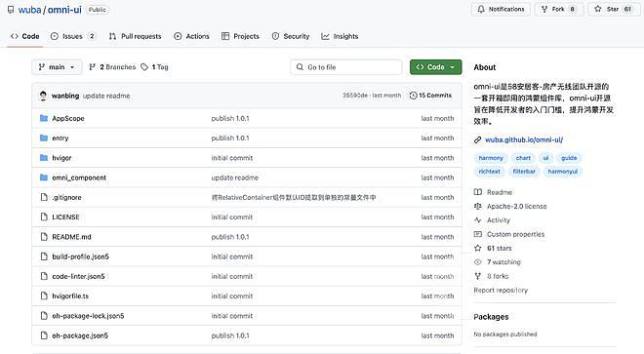
Task: Click the README.md file icon
Action: pos(44,237)
